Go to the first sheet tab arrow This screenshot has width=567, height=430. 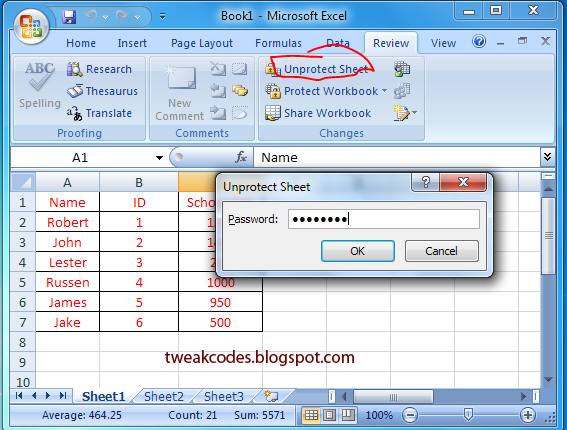click(19, 396)
